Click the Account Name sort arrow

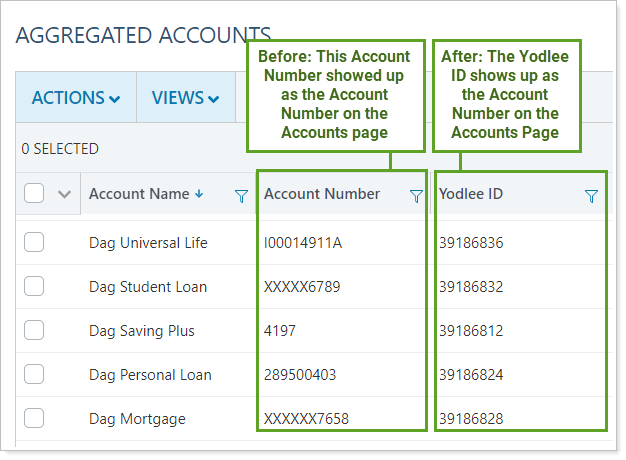tap(199, 194)
